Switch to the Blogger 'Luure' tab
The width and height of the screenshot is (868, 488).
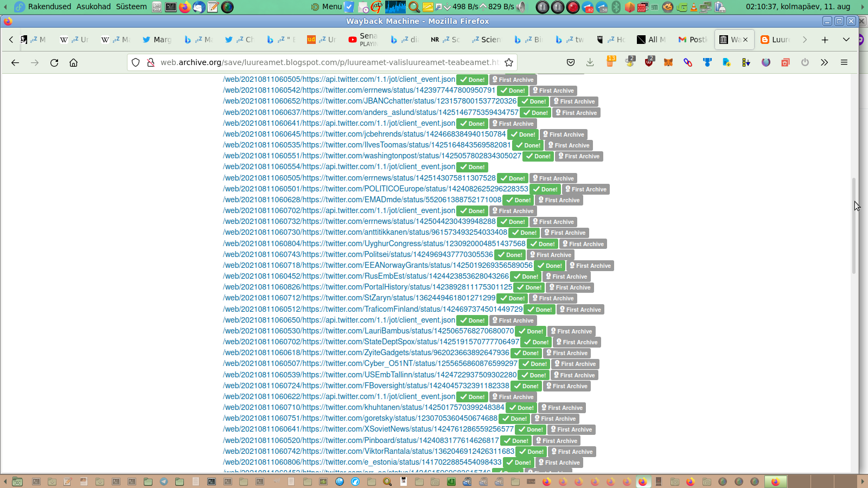(775, 40)
